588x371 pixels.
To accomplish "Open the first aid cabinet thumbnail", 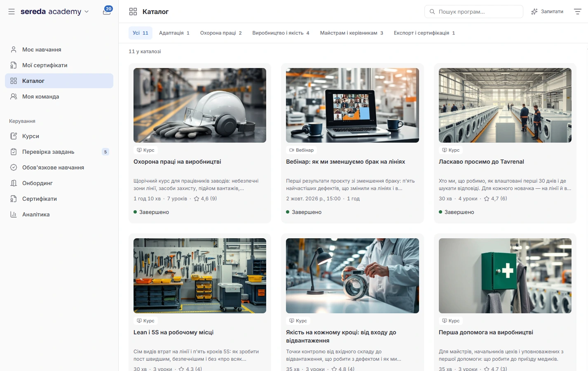I will coord(505,276).
